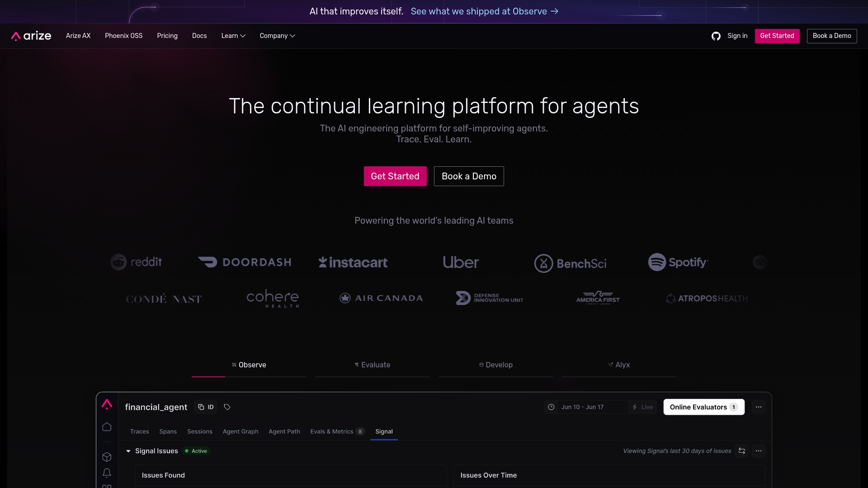Viewport: 868px width, 488px height.
Task: Click the Active status badge
Action: pyautogui.click(x=196, y=451)
